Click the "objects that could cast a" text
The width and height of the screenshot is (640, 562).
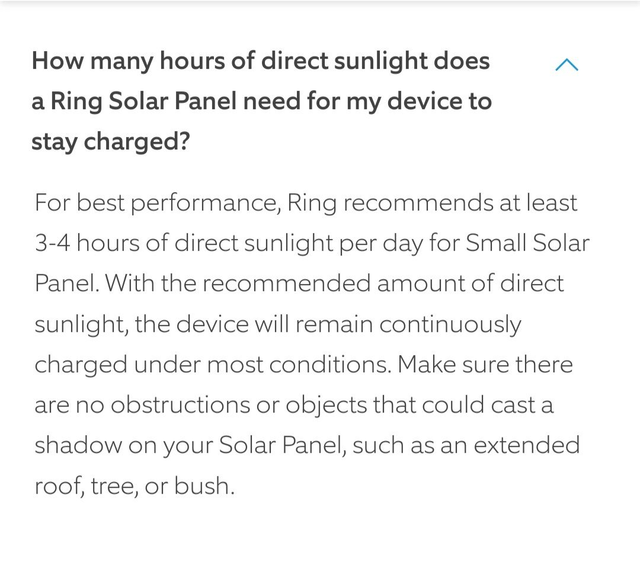point(413,405)
